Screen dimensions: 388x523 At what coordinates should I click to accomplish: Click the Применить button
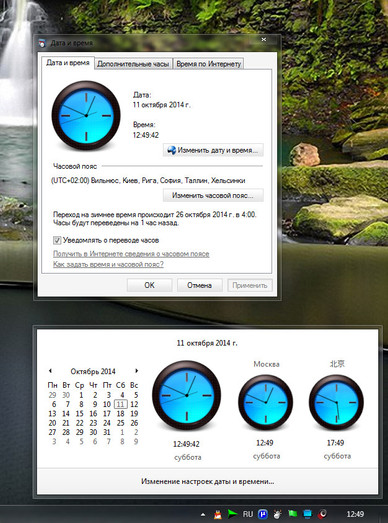point(250,285)
